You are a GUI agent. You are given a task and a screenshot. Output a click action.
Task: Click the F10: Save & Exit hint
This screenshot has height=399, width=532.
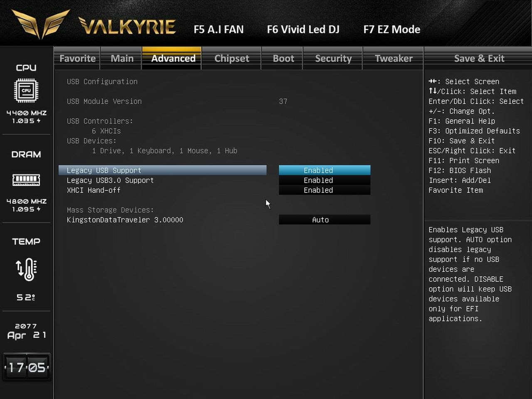coord(462,141)
